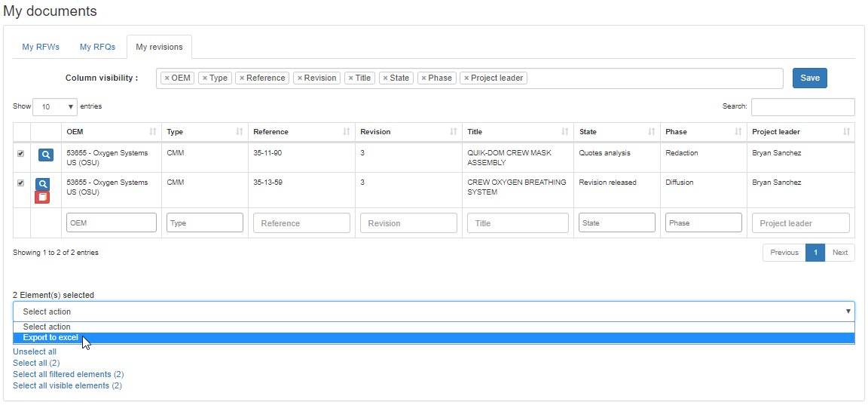Uncheck the CREW OXYGEN BREATHING SYSTEM row
This screenshot has width=868, height=405.
coord(20,183)
